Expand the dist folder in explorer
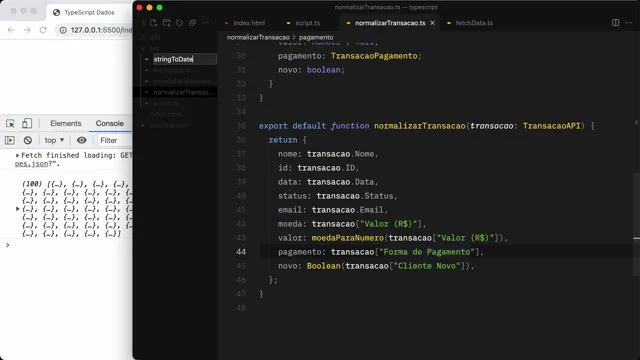Image resolution: width=640 pixels, height=360 pixels. [154, 37]
